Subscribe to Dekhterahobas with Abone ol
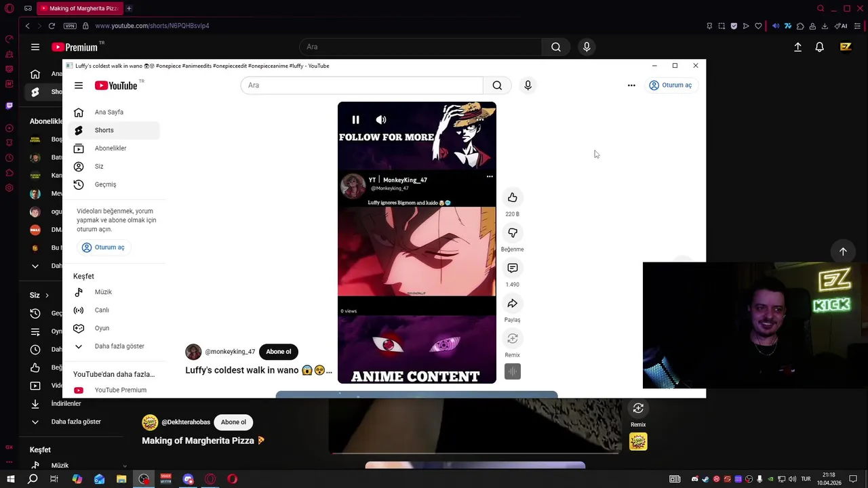868x488 pixels. [233, 422]
